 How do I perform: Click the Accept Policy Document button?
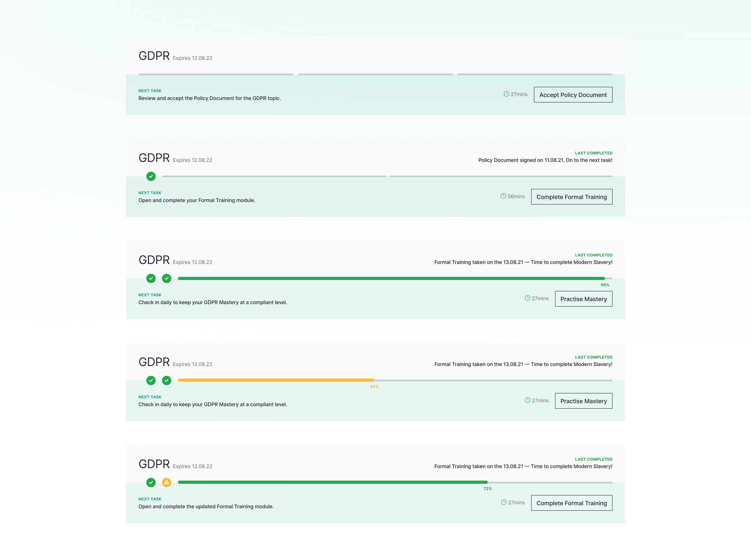pos(573,95)
